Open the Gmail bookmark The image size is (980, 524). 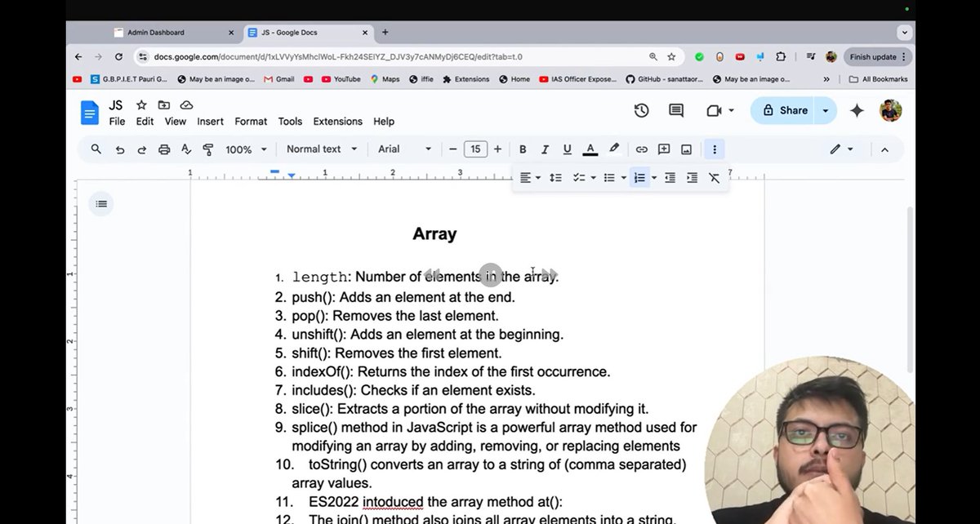tap(278, 79)
